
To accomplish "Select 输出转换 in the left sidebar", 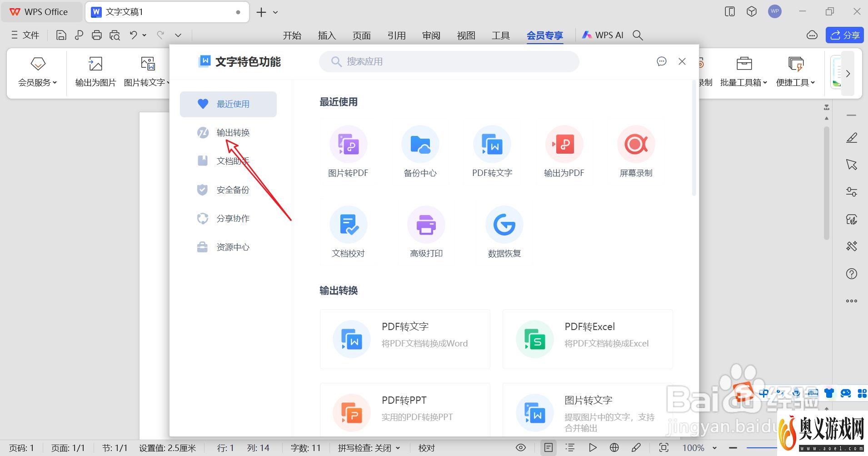I will coord(229,132).
